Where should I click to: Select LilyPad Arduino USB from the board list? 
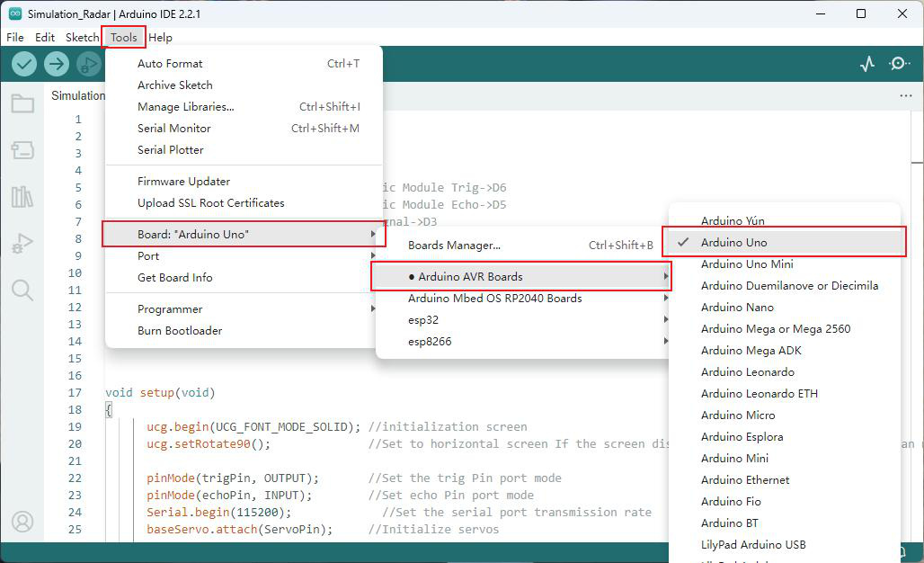(785, 545)
